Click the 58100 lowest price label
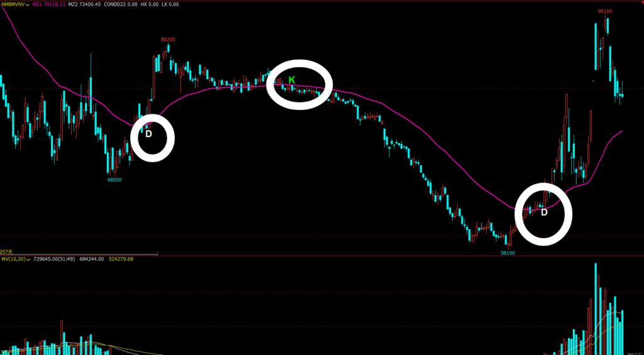644x355 pixels. tap(508, 253)
